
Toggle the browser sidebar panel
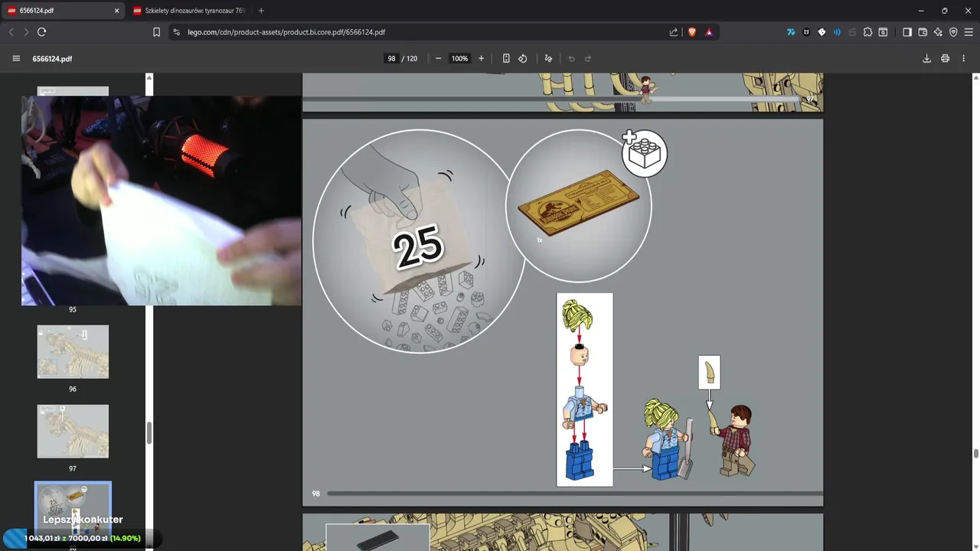pyautogui.click(x=907, y=32)
